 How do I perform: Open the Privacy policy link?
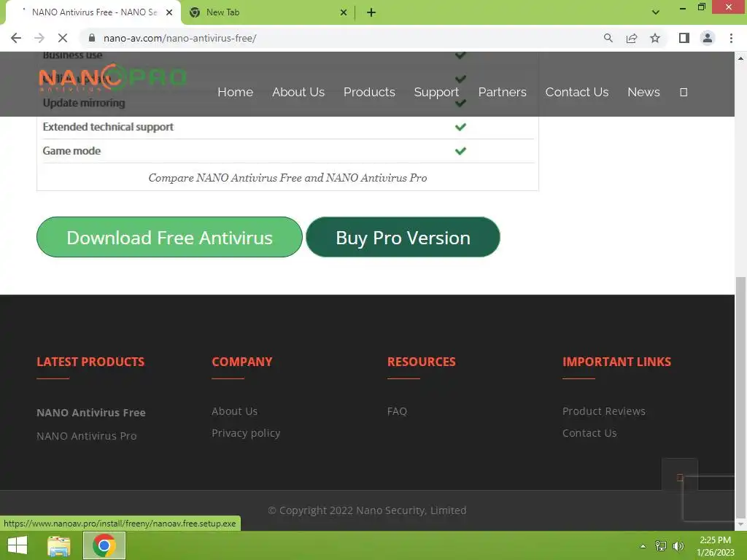pyautogui.click(x=246, y=433)
